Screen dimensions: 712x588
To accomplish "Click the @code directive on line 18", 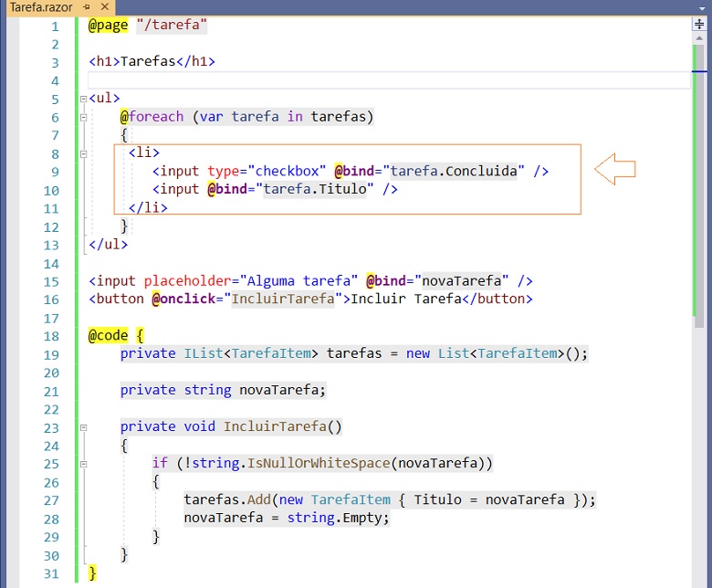I will coord(108,336).
